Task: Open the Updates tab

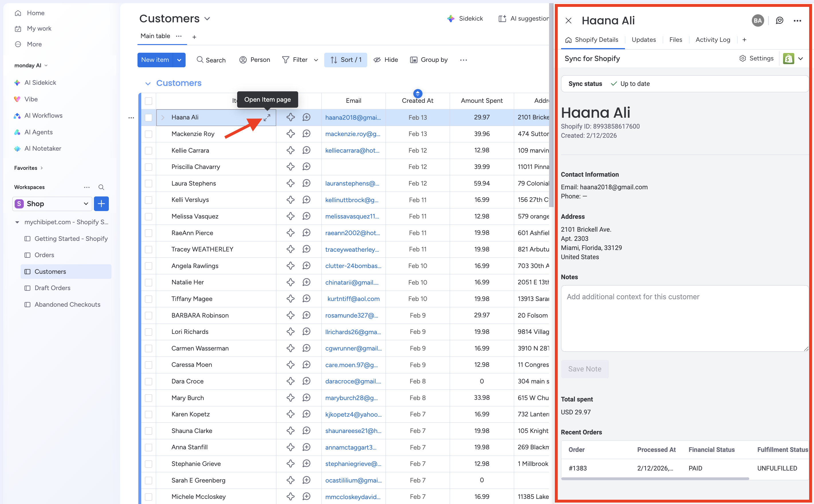Action: point(644,40)
